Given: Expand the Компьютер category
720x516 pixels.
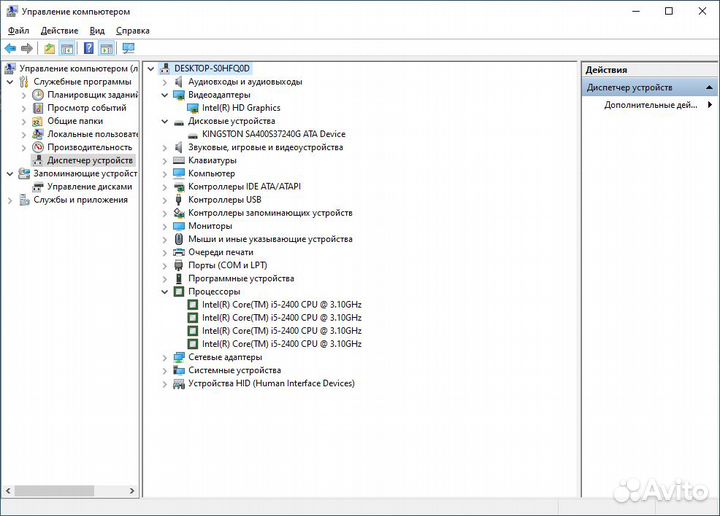Looking at the screenshot, I should click(164, 174).
